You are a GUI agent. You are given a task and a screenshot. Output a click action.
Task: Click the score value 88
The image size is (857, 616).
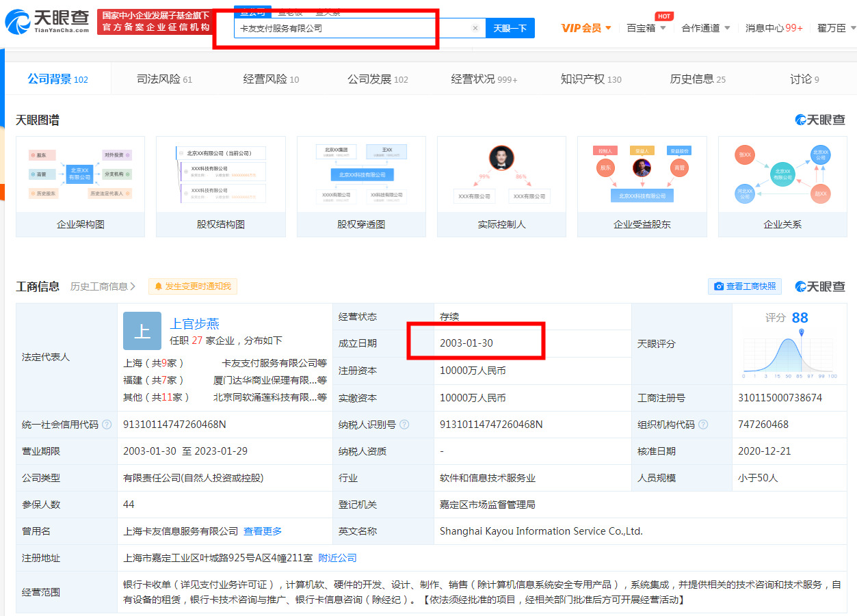[x=800, y=317]
